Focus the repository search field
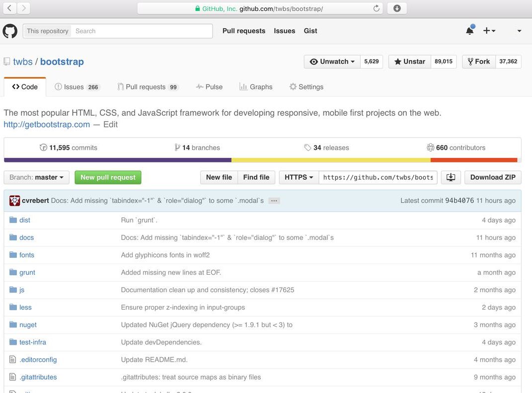The height and width of the screenshot is (393, 532). (x=142, y=31)
